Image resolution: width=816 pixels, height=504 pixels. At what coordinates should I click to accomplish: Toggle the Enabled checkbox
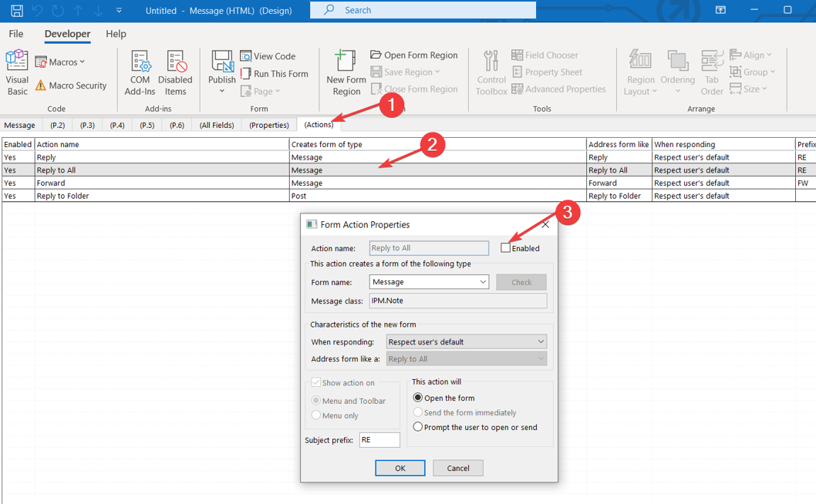pyautogui.click(x=506, y=248)
